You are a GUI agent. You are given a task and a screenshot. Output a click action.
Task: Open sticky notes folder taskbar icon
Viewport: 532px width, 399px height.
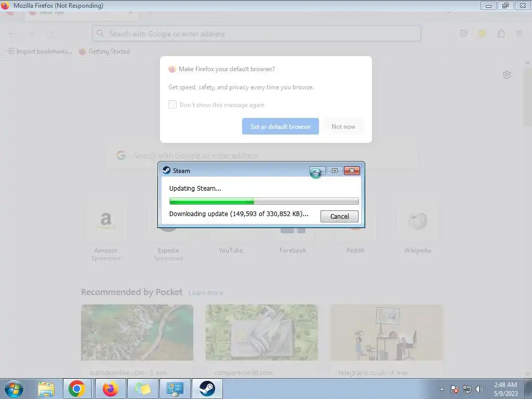click(x=143, y=389)
